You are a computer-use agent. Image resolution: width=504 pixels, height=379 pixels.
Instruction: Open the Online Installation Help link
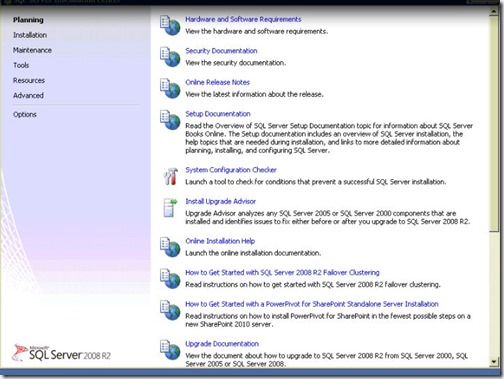220,241
